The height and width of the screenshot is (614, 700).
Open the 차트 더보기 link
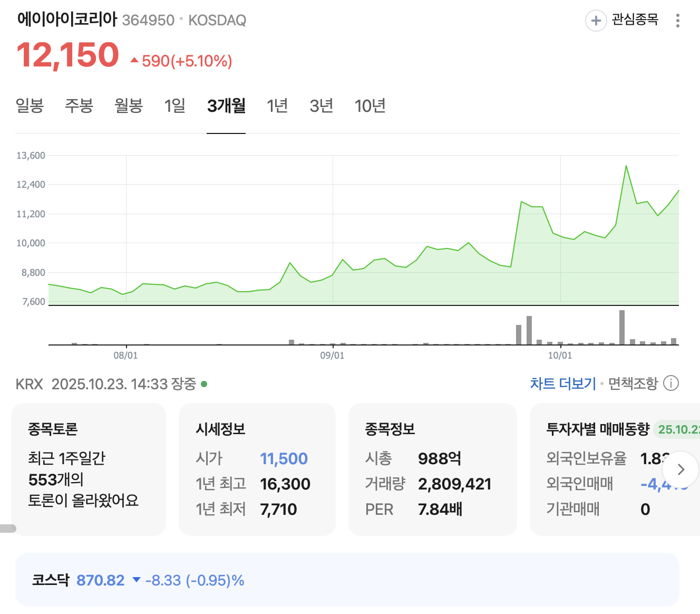point(563,383)
